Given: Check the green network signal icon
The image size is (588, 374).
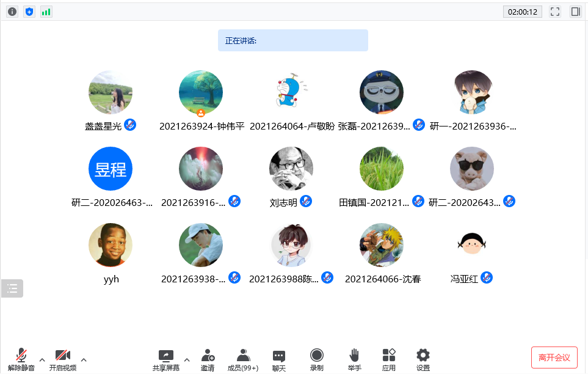Looking at the screenshot, I should 46,12.
